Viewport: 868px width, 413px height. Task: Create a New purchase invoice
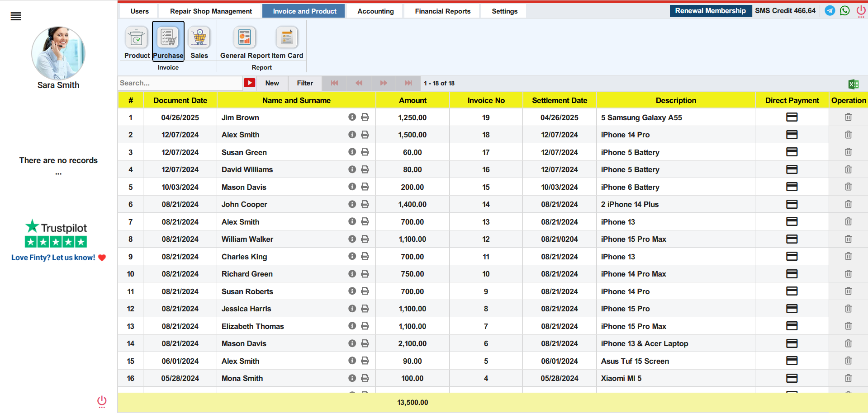click(x=272, y=83)
